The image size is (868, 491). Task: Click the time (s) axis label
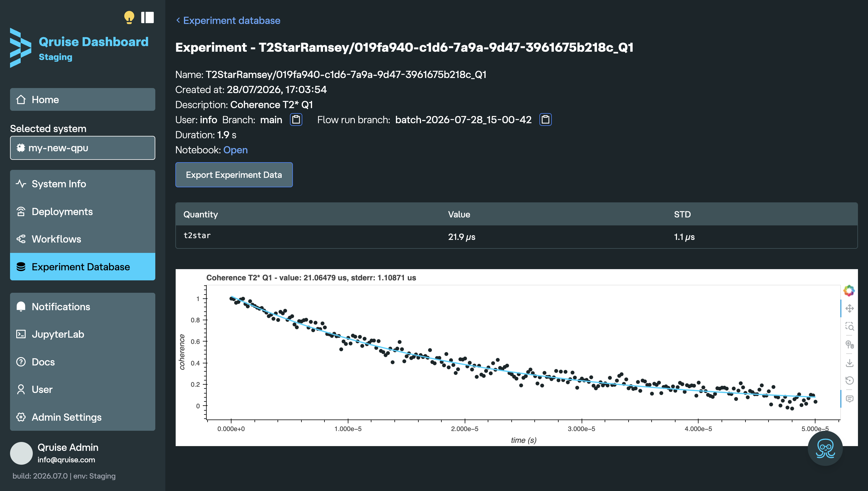[x=524, y=440]
